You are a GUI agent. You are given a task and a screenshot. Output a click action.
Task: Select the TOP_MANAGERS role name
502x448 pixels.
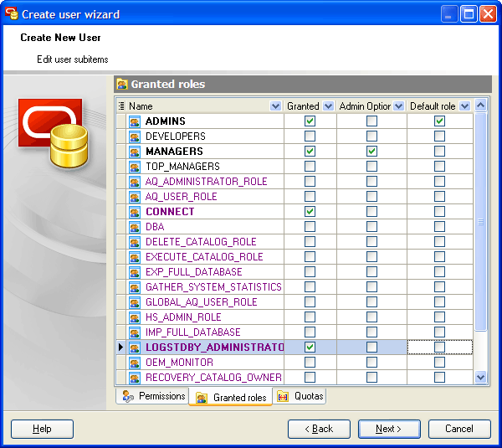coord(182,167)
